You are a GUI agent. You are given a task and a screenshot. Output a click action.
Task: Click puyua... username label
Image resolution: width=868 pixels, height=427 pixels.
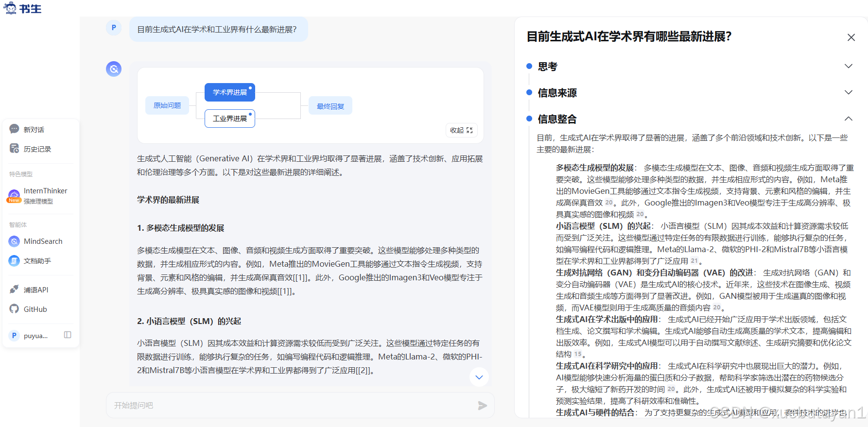coord(36,336)
